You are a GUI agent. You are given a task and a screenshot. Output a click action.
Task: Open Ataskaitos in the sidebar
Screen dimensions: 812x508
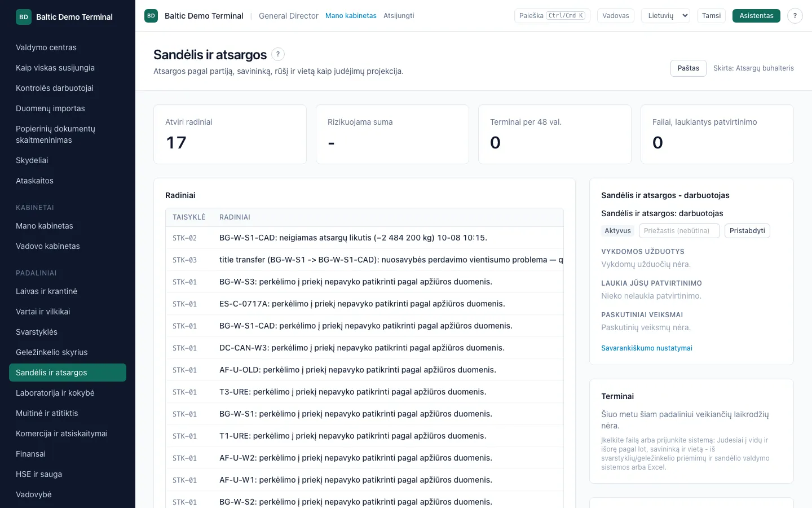click(68, 181)
